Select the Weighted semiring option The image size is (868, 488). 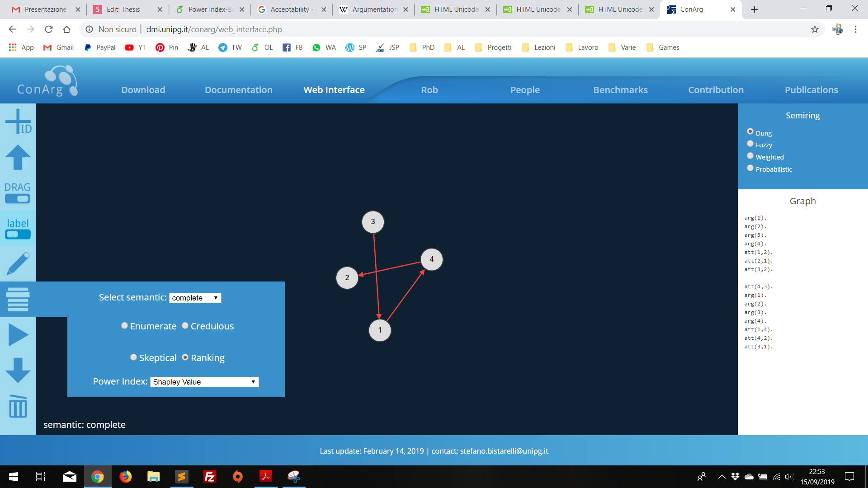pyautogui.click(x=750, y=156)
